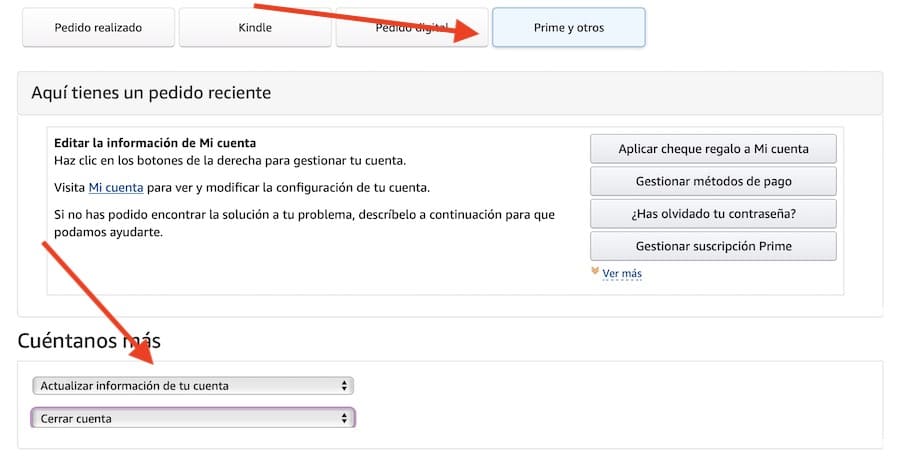Click the bold Editar la información de Mi cuenta title
Screen dimensions: 900x461
(155, 142)
